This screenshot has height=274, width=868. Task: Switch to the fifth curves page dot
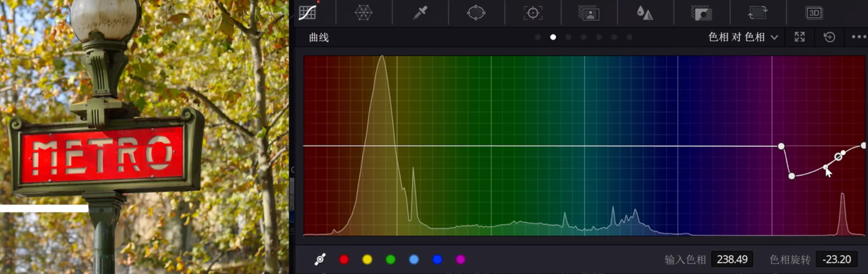(x=599, y=37)
